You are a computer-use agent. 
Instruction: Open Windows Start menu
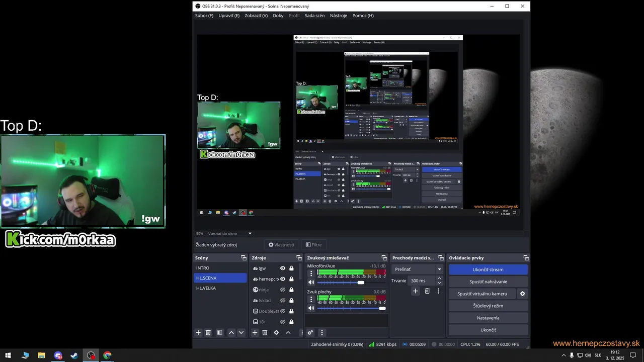[8, 355]
